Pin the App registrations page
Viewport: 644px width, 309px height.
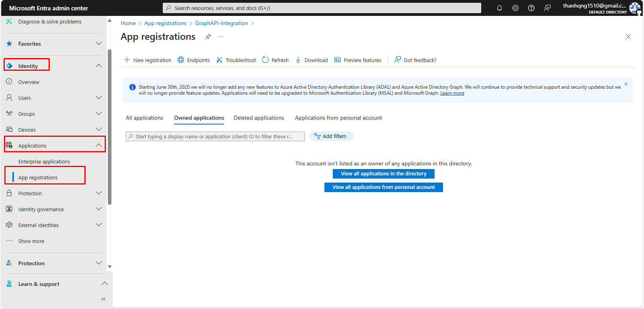click(208, 37)
